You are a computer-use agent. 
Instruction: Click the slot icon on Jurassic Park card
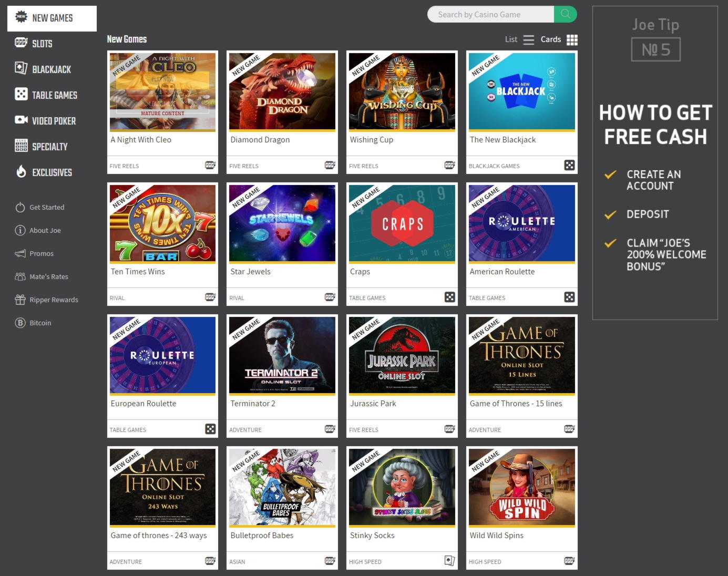450,429
